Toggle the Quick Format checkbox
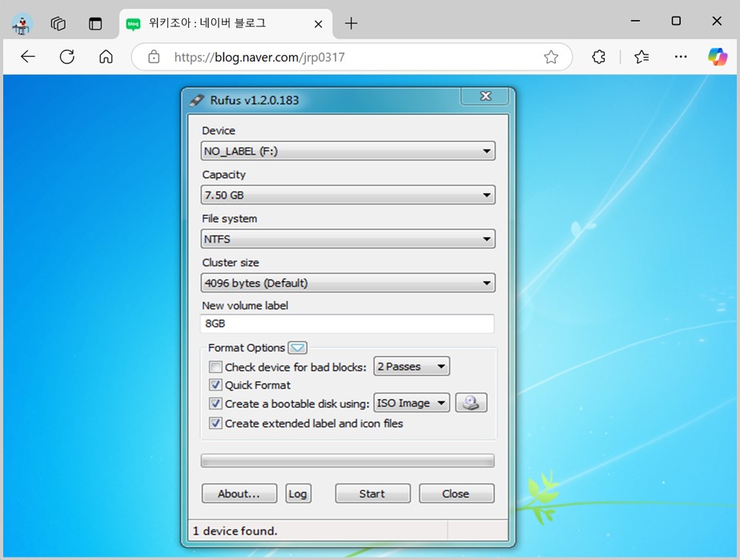The image size is (740, 560). pyautogui.click(x=215, y=385)
